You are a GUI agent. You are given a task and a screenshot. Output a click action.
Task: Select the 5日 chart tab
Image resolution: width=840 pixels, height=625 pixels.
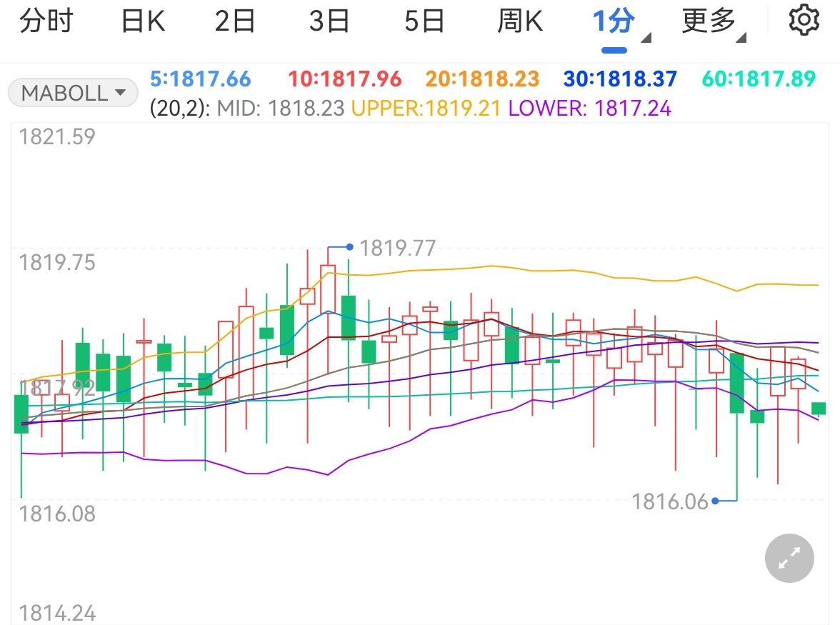point(424,21)
